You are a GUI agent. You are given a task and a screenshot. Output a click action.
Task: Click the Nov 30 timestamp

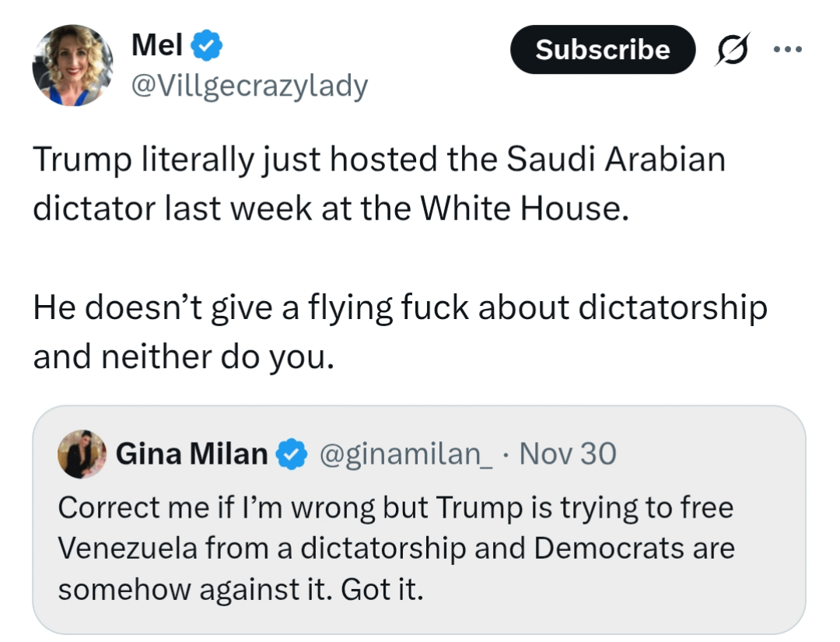(568, 453)
